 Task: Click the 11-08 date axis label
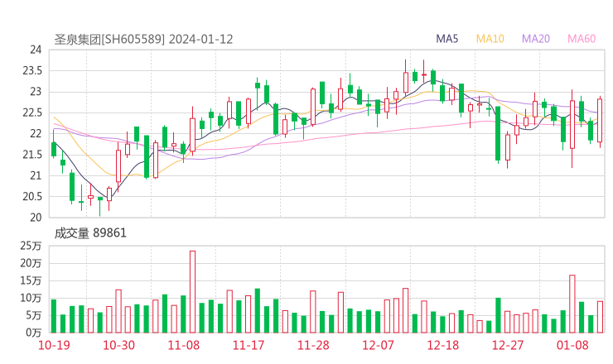(x=183, y=345)
